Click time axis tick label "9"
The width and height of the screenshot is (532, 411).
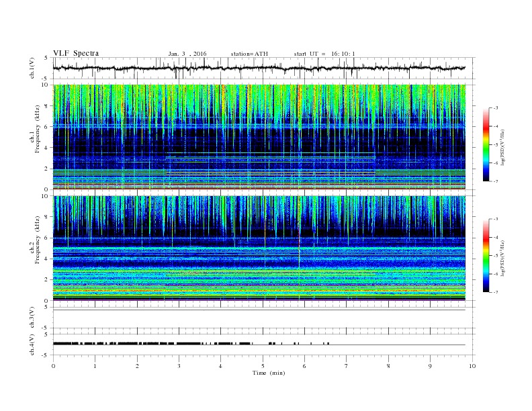(x=430, y=366)
